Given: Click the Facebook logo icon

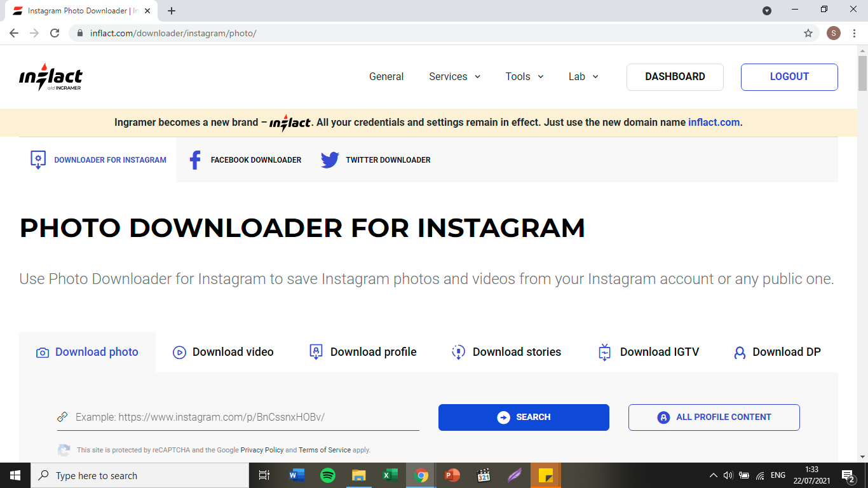Looking at the screenshot, I should click(195, 160).
